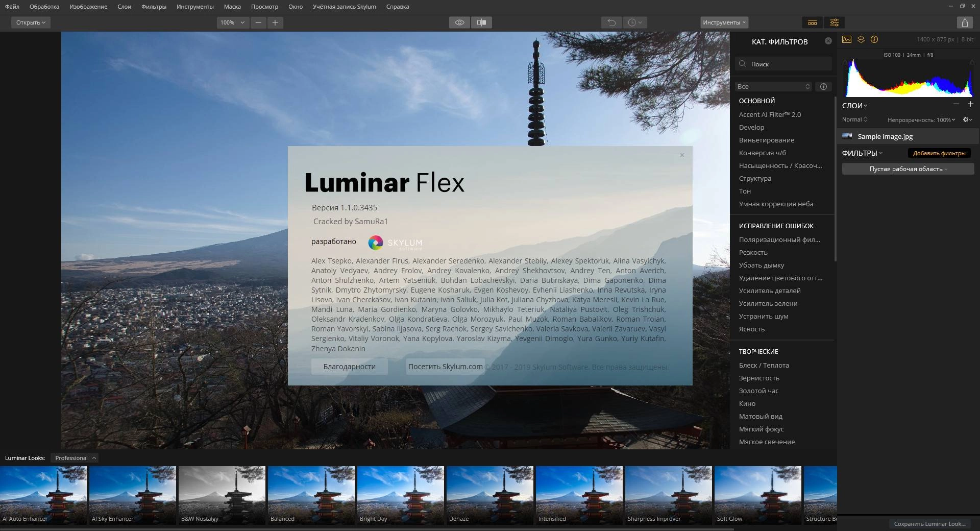The height and width of the screenshot is (531, 980).
Task: Open the Файл menu
Action: click(12, 7)
